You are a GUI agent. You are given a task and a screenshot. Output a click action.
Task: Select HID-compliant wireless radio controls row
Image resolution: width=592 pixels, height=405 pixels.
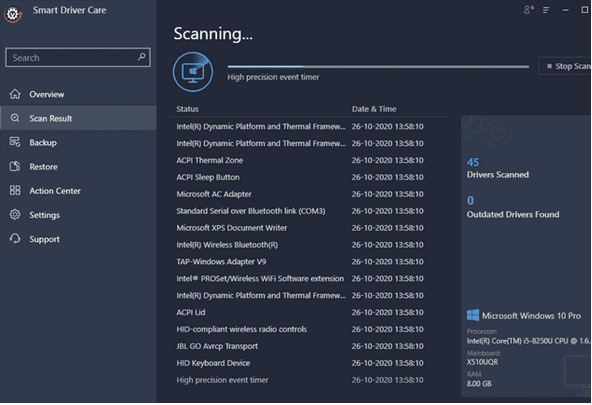tap(310, 330)
